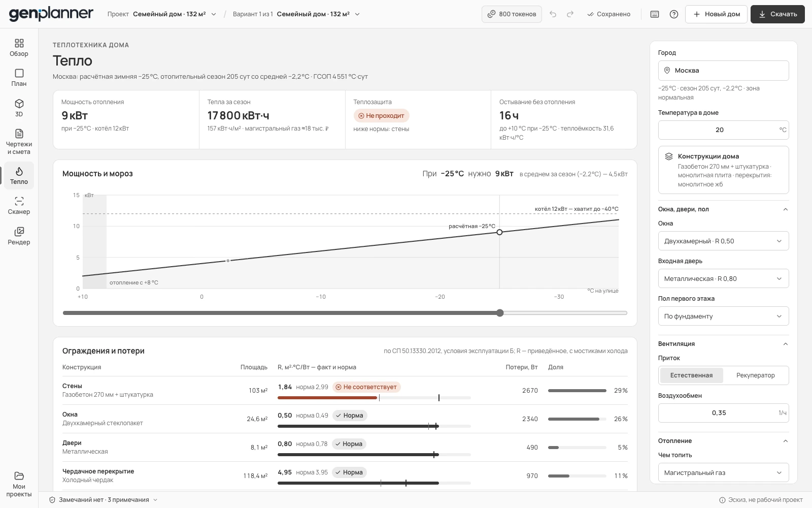The width and height of the screenshot is (812, 508).
Task: Open keyboard shortcuts icon
Action: [x=655, y=14]
